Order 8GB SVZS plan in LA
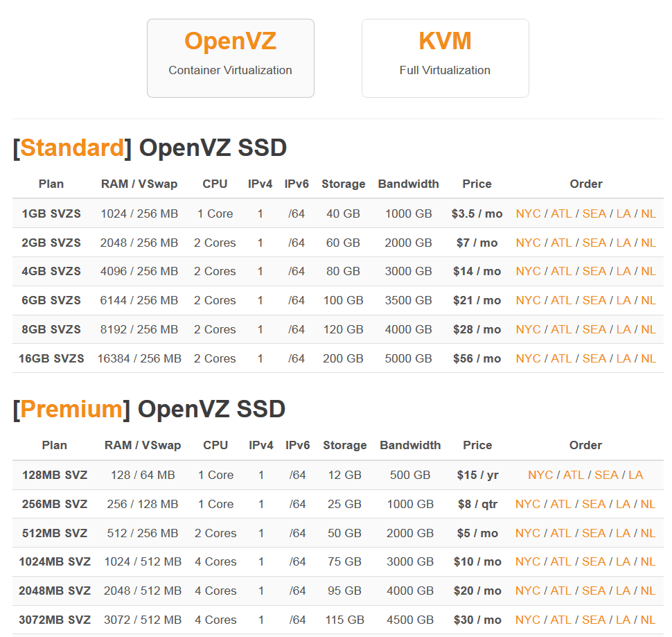Screen dimensions: 672x637 pyautogui.click(x=624, y=329)
